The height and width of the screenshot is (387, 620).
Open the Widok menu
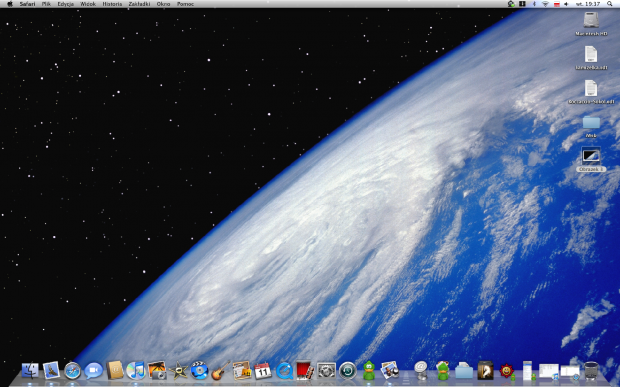tap(88, 4)
